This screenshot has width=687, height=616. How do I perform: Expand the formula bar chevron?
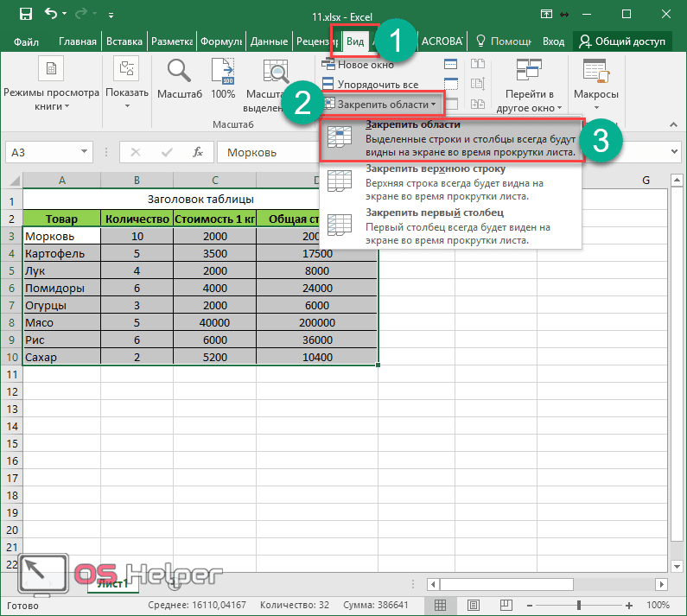click(x=674, y=152)
